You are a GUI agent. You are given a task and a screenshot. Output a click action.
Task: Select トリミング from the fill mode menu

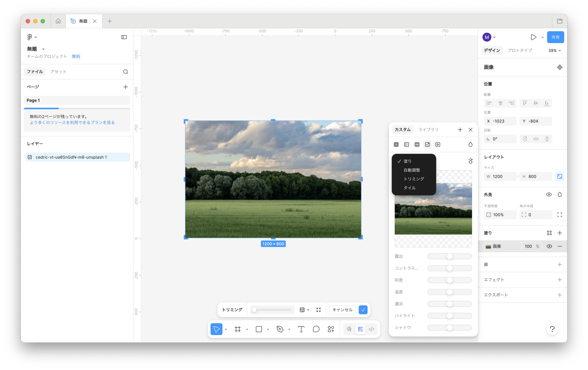(414, 179)
